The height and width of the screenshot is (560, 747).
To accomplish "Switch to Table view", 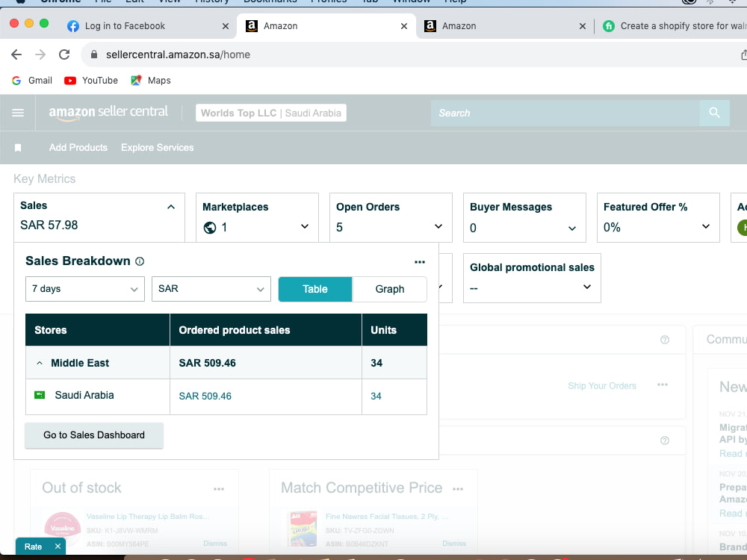I will tap(315, 289).
